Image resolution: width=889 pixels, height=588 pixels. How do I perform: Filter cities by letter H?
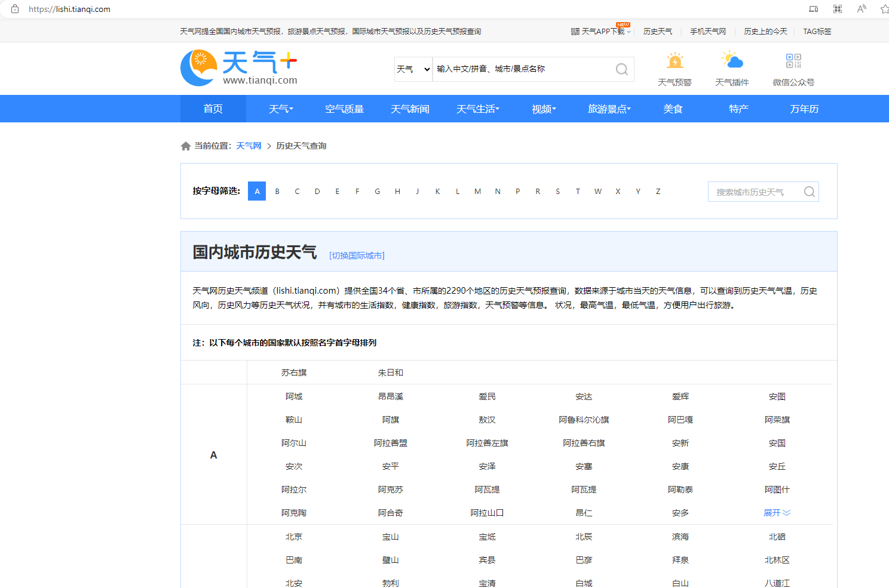tap(397, 191)
